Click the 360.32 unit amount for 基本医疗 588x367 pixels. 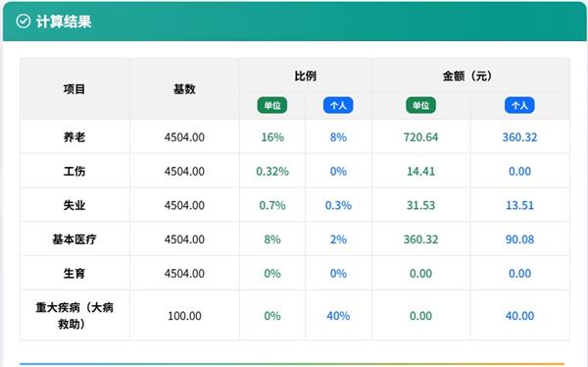click(x=420, y=239)
